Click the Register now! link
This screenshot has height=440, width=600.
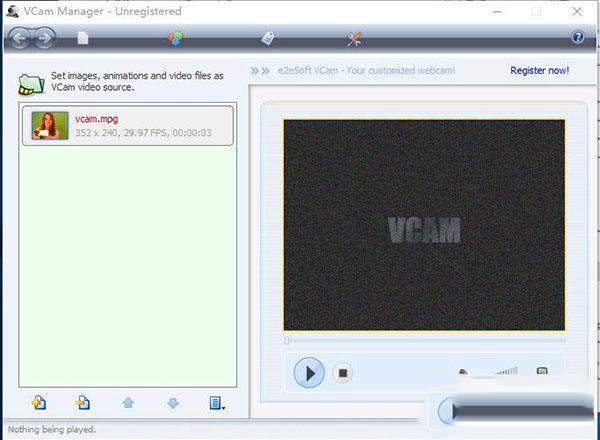539,71
